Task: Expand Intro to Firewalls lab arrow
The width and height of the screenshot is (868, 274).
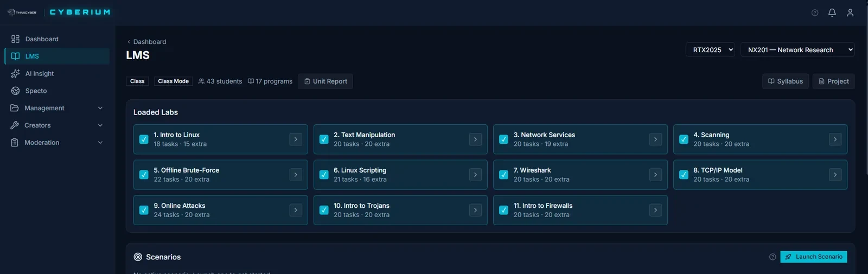Action: tap(655, 210)
